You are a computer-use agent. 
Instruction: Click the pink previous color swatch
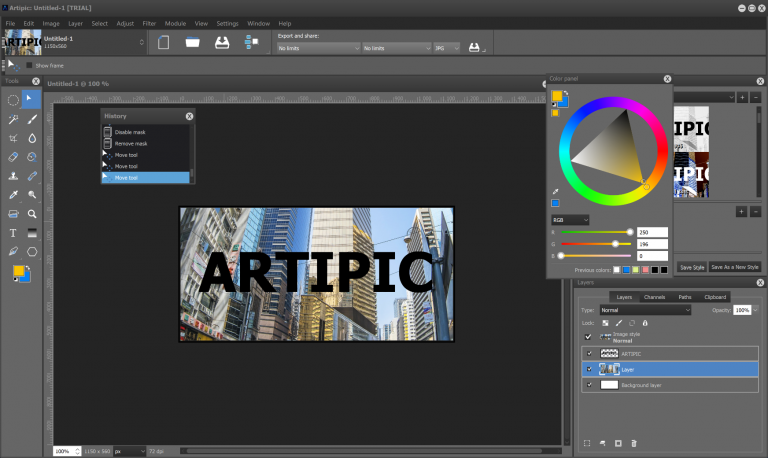645,270
